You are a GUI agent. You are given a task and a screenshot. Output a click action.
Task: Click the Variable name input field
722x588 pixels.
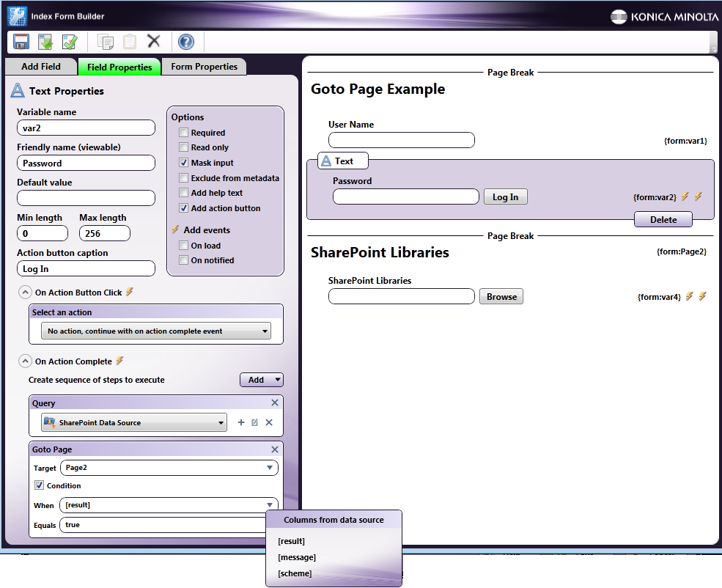[86, 128]
